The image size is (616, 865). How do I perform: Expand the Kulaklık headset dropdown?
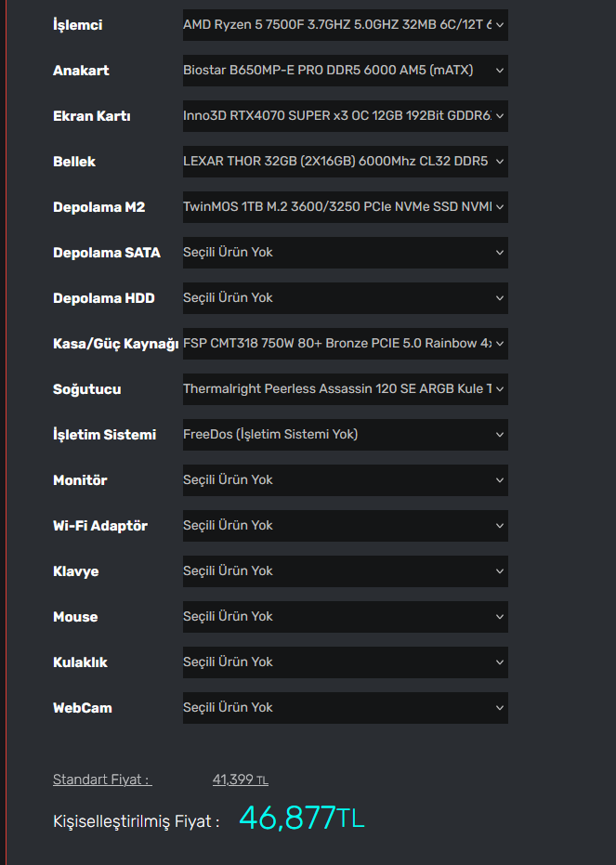(345, 662)
